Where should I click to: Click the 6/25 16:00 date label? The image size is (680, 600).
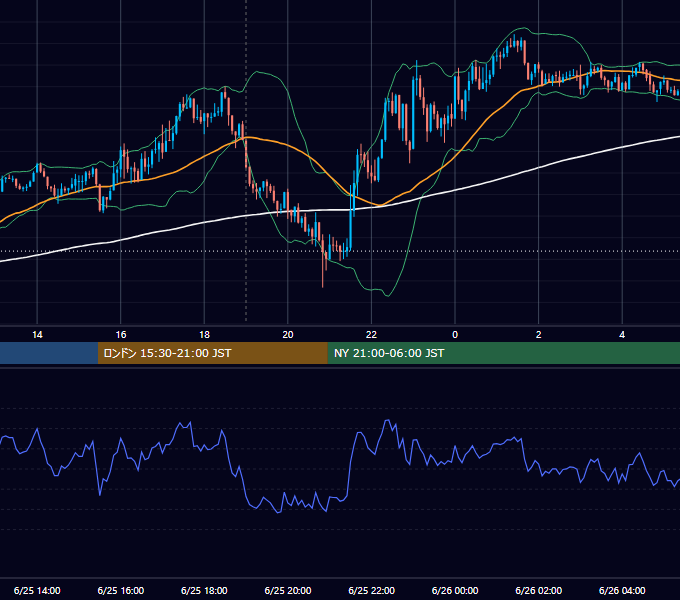tap(121, 590)
